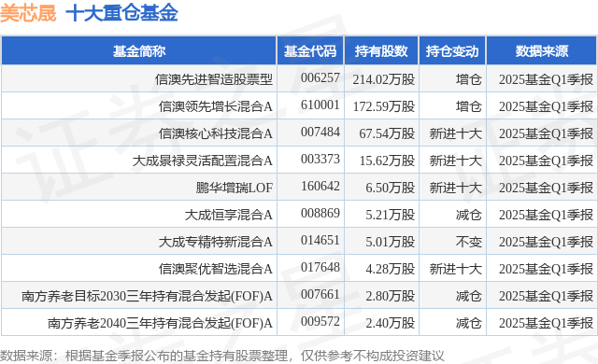Image resolution: width=598 pixels, height=364 pixels.
Task: Select the 持有股数 column header
Action: (x=381, y=51)
